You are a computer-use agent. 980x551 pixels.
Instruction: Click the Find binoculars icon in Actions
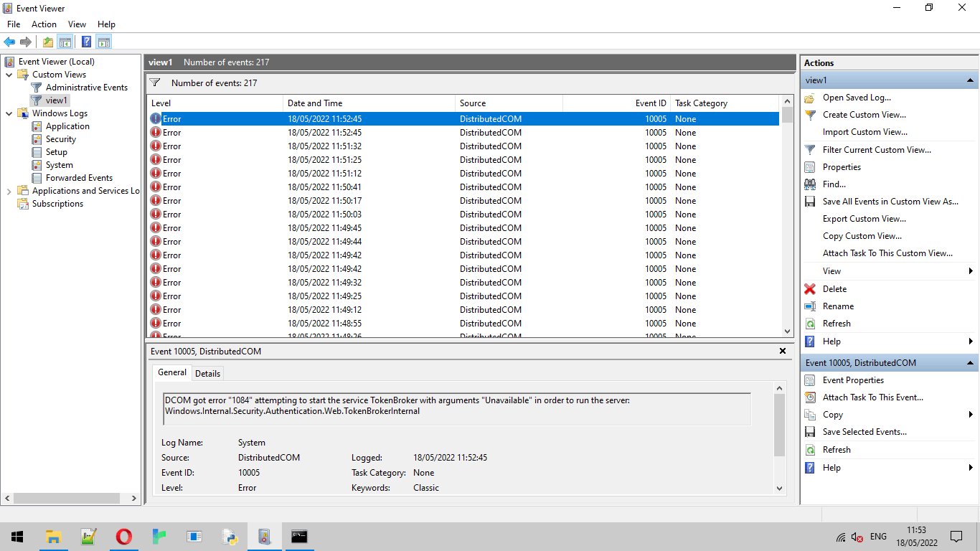click(810, 184)
